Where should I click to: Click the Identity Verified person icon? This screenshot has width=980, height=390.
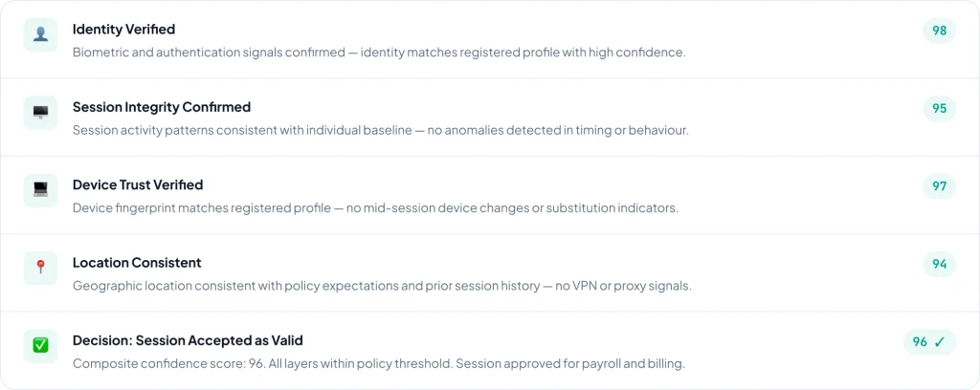[x=40, y=34]
